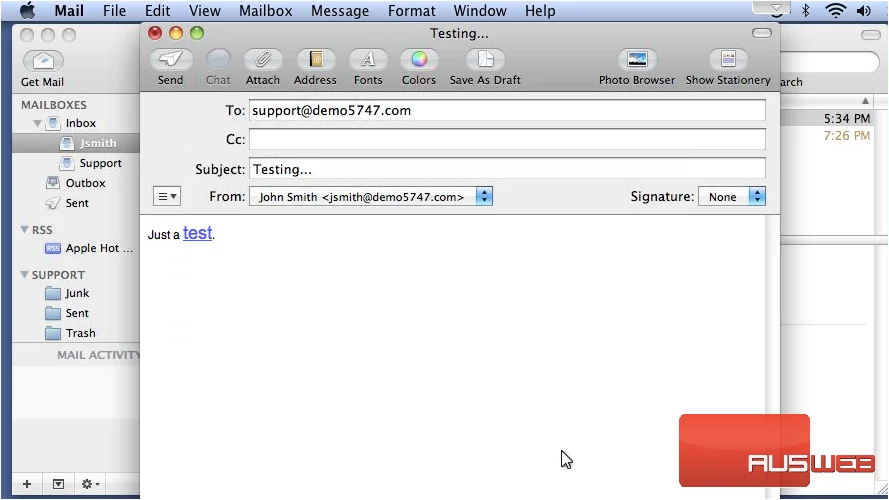Click the Bluetooth status icon
Screen dimensions: 889x500
806,10
